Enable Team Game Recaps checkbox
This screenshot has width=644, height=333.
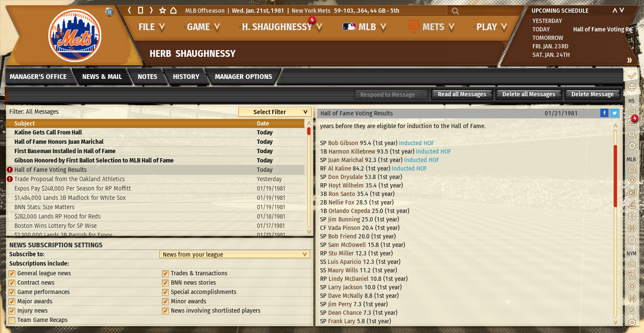pos(12,320)
